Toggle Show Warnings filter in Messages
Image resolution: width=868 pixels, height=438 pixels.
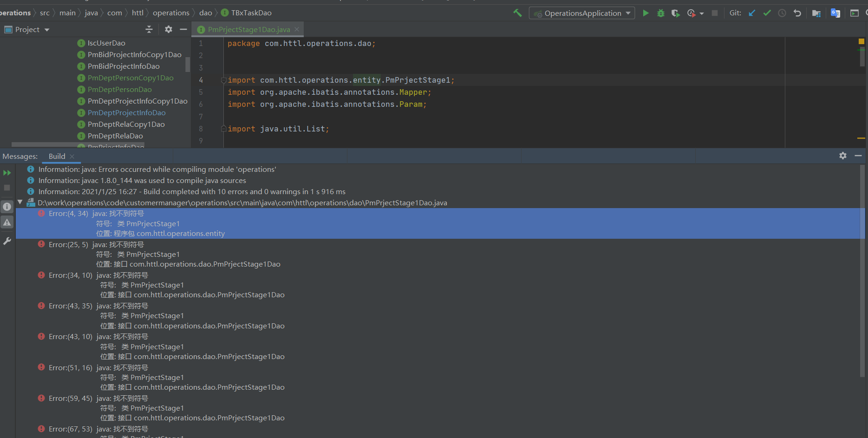7,222
